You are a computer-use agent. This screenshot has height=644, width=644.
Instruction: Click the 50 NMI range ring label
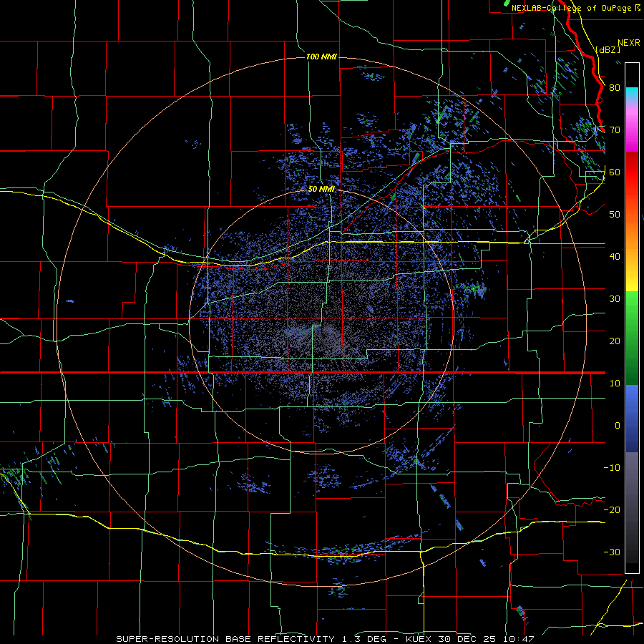321,190
